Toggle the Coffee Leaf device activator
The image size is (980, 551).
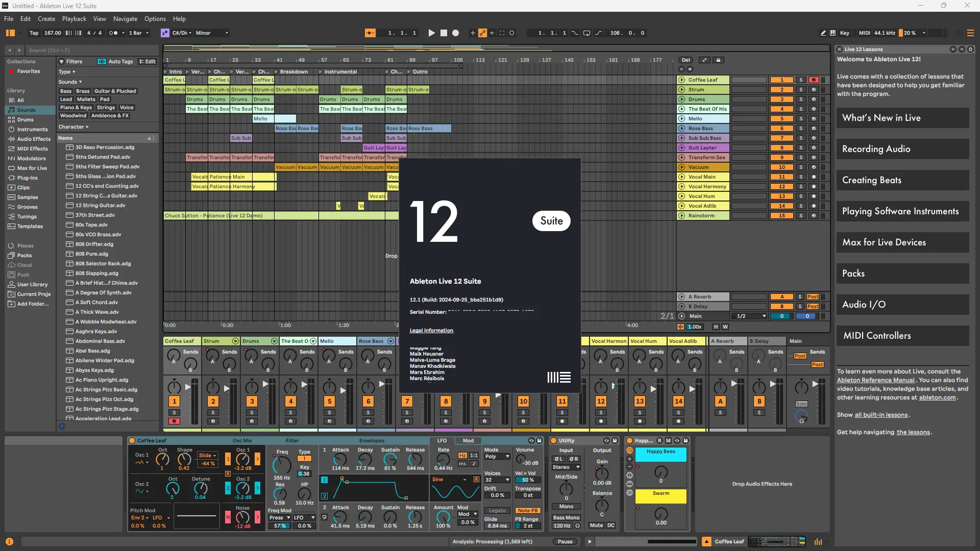click(x=132, y=440)
